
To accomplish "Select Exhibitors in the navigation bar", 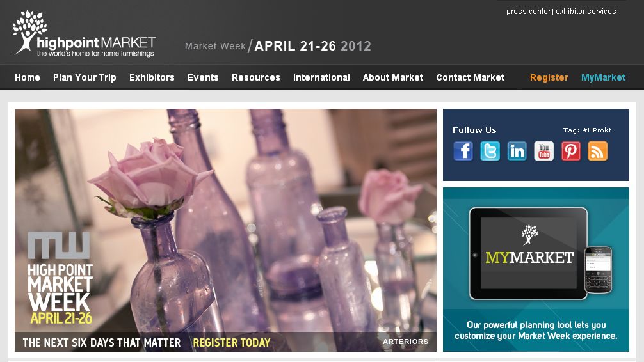I will [x=152, y=77].
